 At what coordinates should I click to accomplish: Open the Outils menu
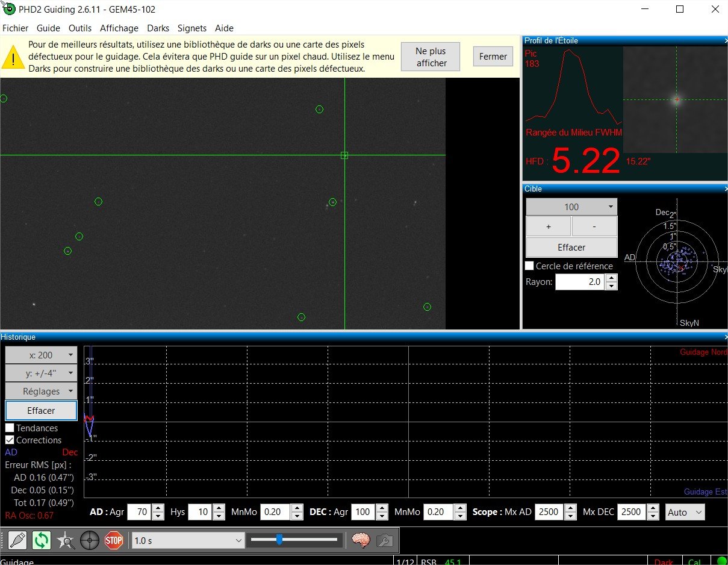tap(80, 28)
